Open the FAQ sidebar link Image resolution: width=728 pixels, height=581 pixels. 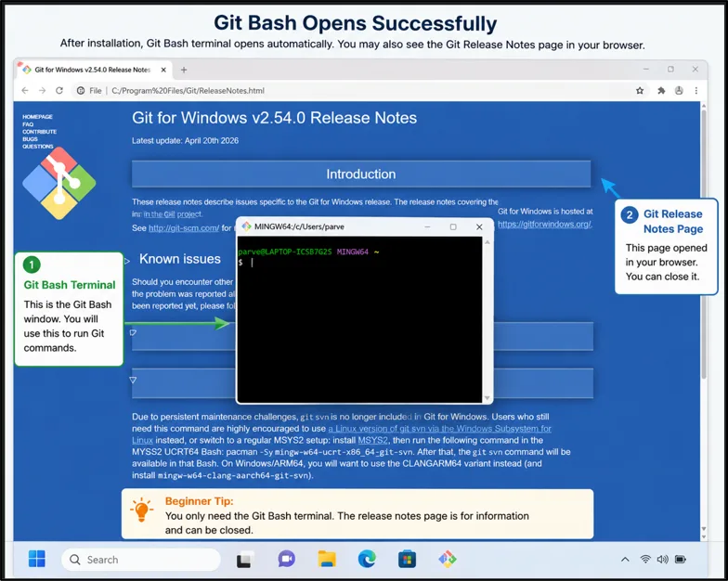coord(28,124)
